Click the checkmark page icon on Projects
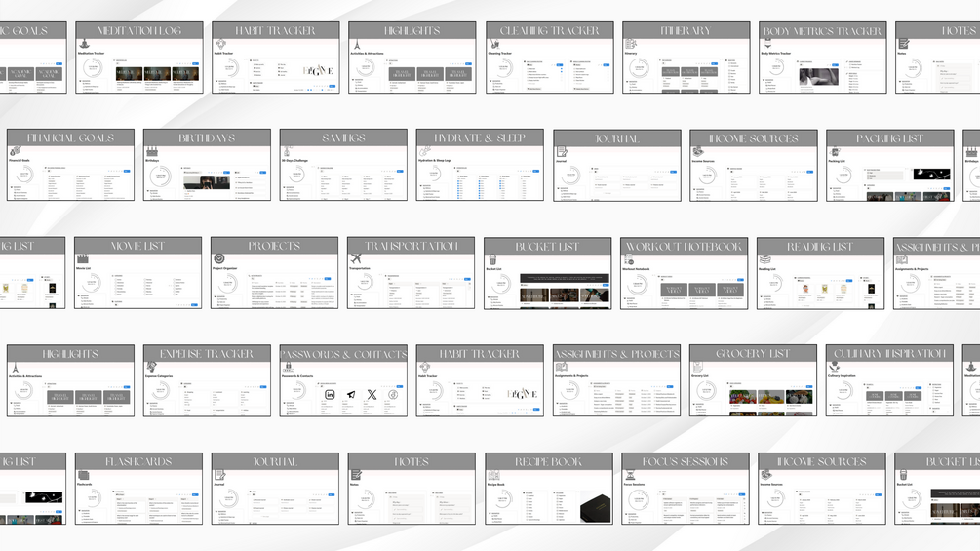The height and width of the screenshot is (551, 980). [219, 258]
